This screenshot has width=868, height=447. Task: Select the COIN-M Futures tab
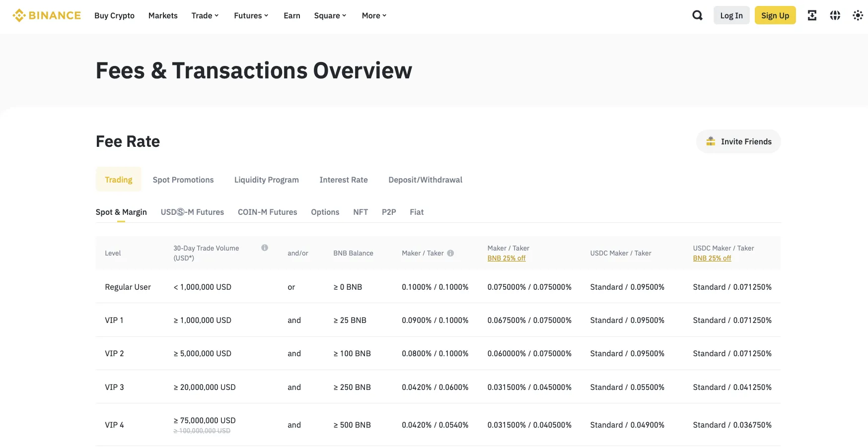tap(267, 212)
